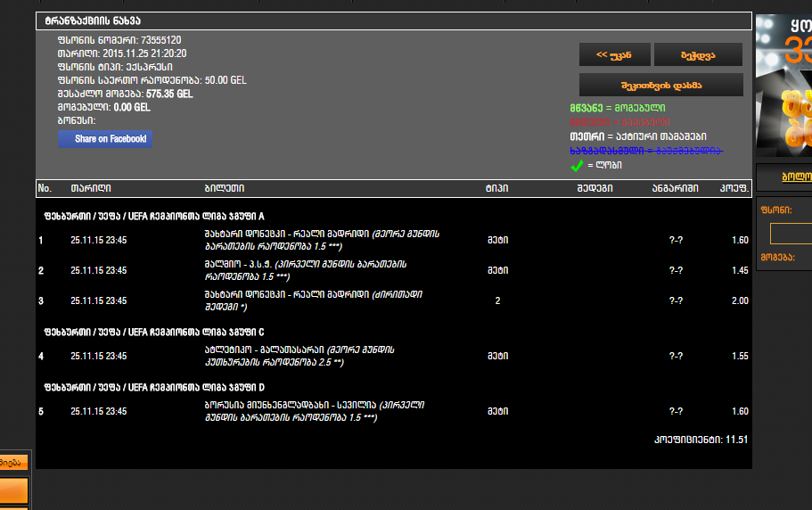Click the blue strikethrough legend entry
812x510 pixels.
coord(646,151)
